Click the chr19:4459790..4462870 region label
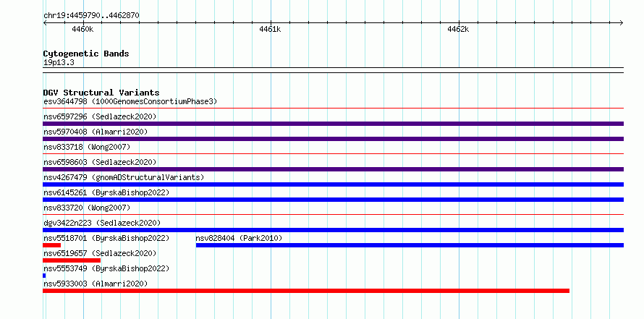644x319 pixels. pos(91,16)
